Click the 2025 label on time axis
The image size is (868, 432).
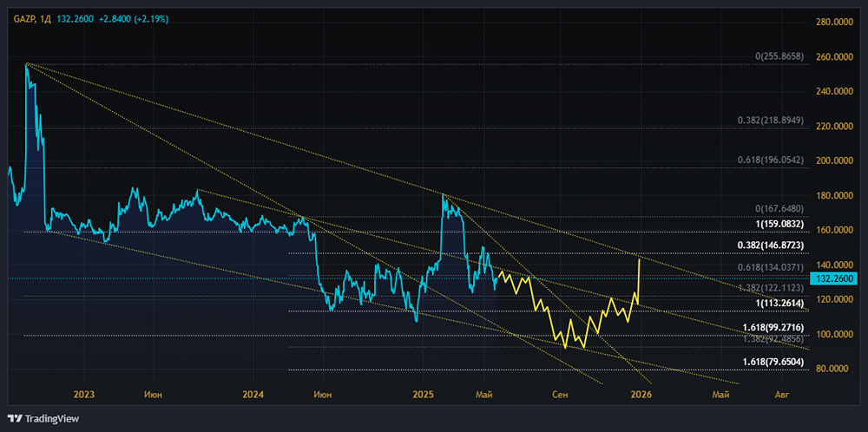point(423,395)
